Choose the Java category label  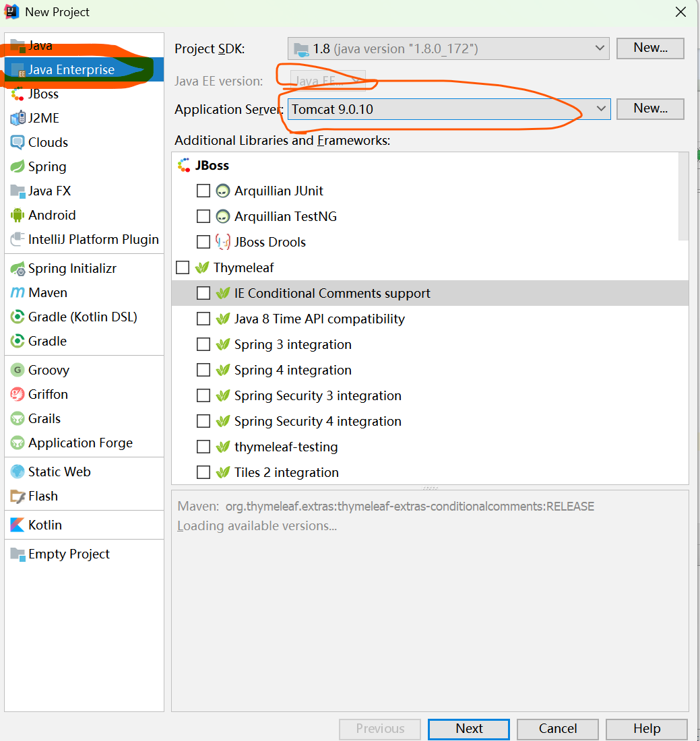coord(40,45)
